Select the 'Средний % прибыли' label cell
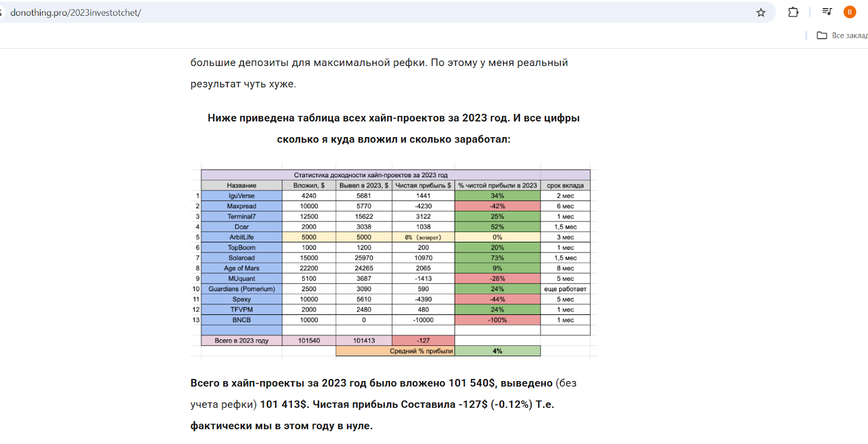868x444 pixels. point(395,351)
